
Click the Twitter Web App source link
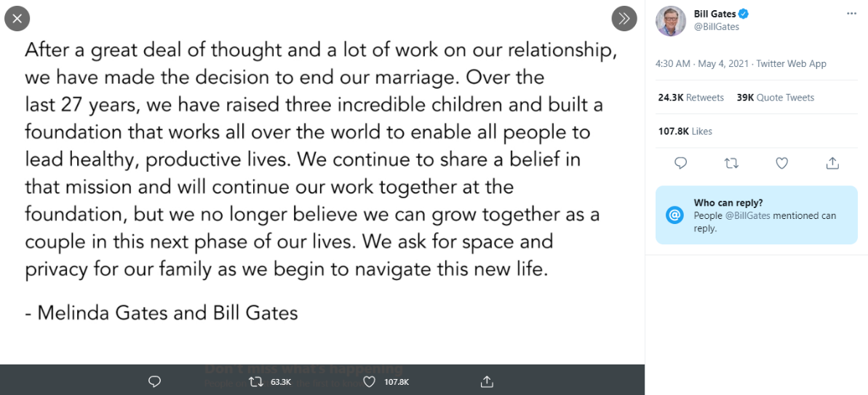[791, 63]
